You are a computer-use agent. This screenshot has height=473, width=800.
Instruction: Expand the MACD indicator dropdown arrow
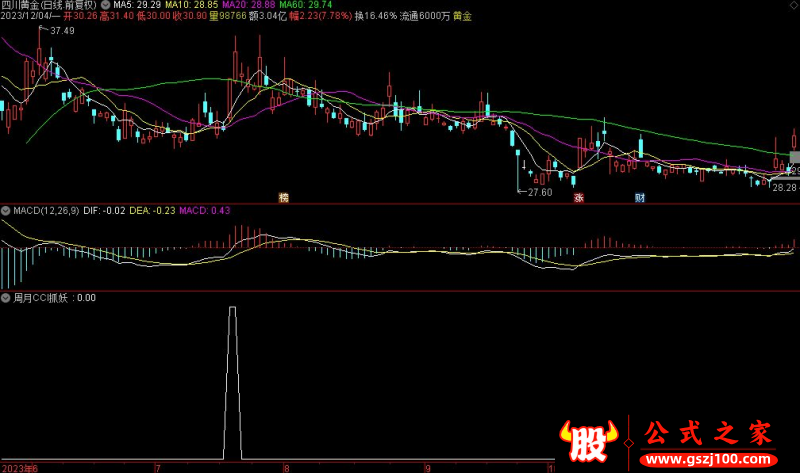coord(5,211)
